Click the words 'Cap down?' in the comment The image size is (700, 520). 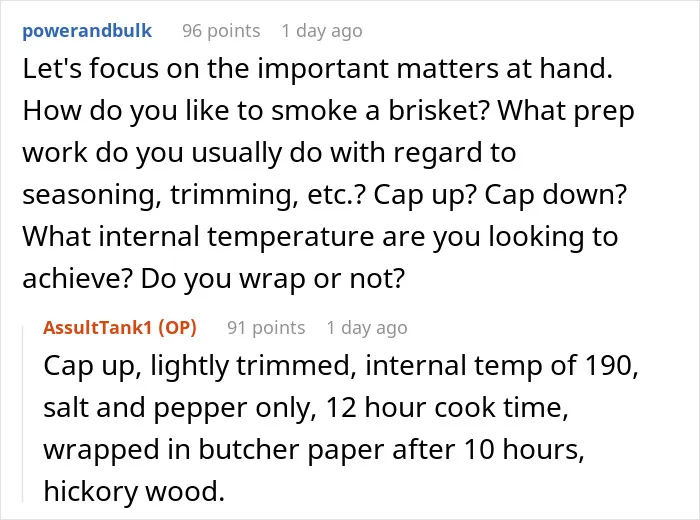click(x=556, y=195)
